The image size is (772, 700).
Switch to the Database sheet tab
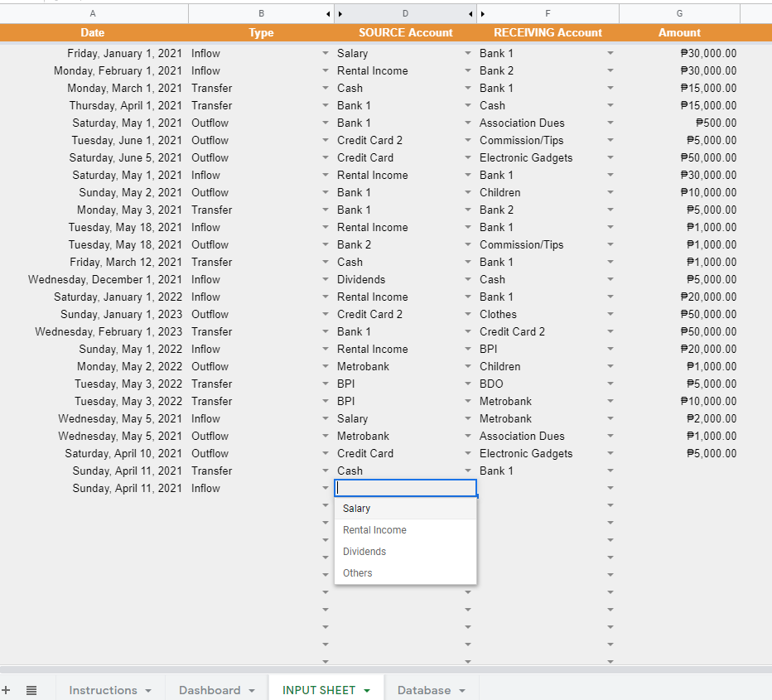(424, 690)
